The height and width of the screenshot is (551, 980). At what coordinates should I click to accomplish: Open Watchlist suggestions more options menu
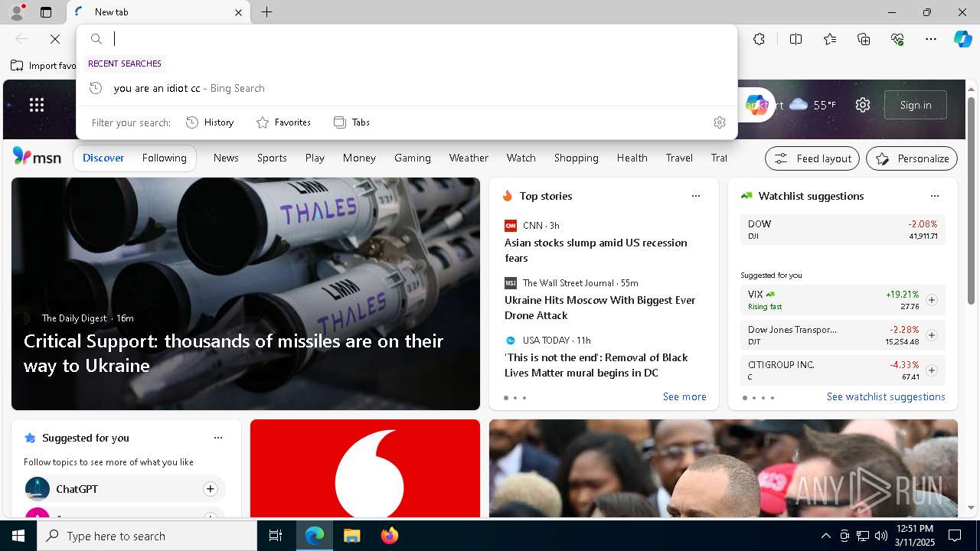[934, 196]
